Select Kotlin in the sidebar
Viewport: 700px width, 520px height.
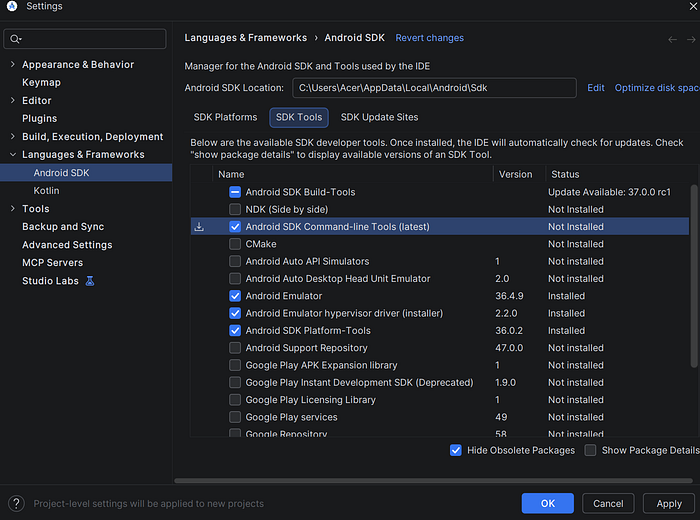[46, 191]
